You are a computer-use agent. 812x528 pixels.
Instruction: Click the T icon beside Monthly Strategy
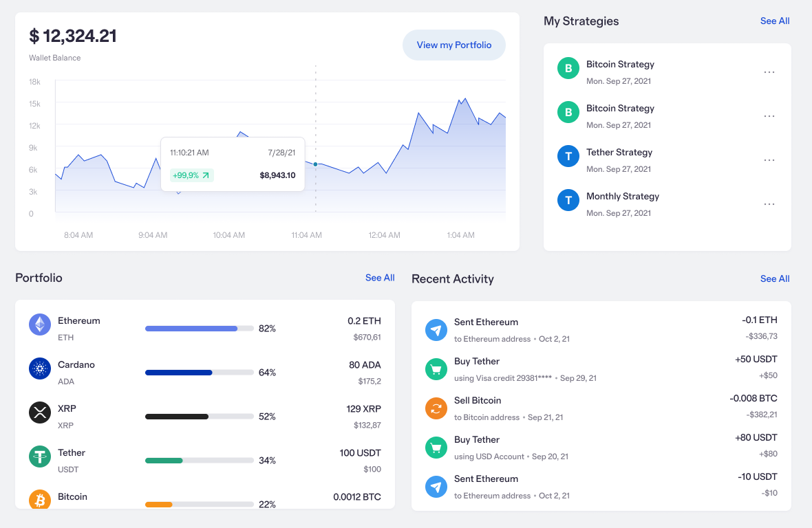click(568, 201)
